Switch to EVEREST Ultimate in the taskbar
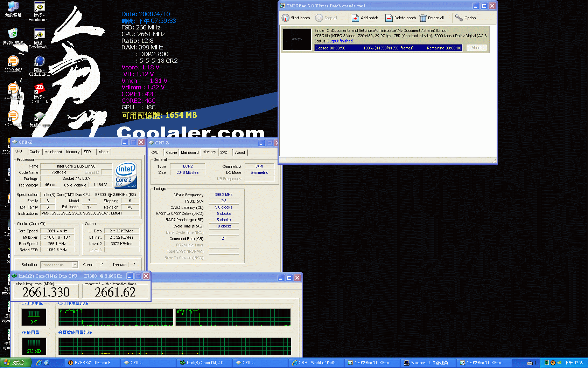Viewport: 588px width, 368px height. coord(92,363)
